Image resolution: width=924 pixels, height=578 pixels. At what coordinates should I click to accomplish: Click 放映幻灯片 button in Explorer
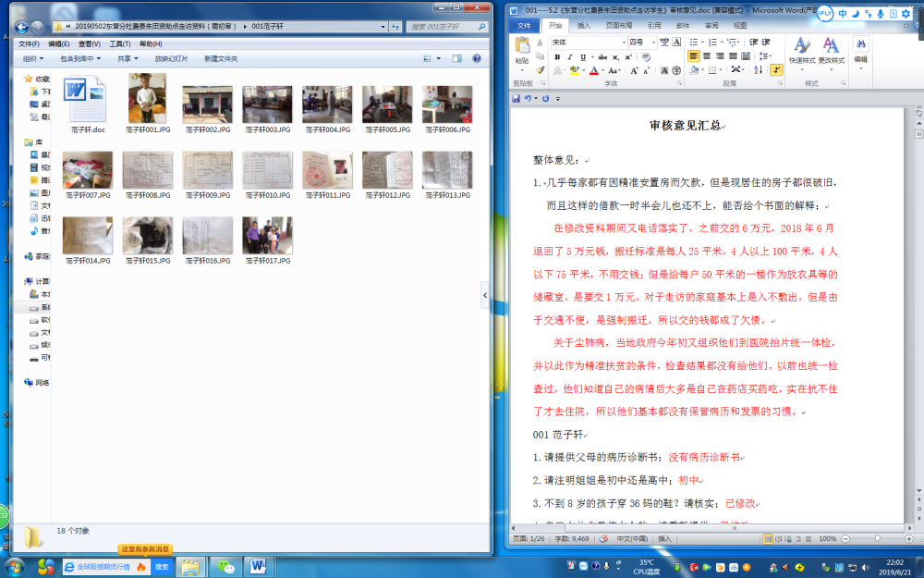tap(172, 58)
